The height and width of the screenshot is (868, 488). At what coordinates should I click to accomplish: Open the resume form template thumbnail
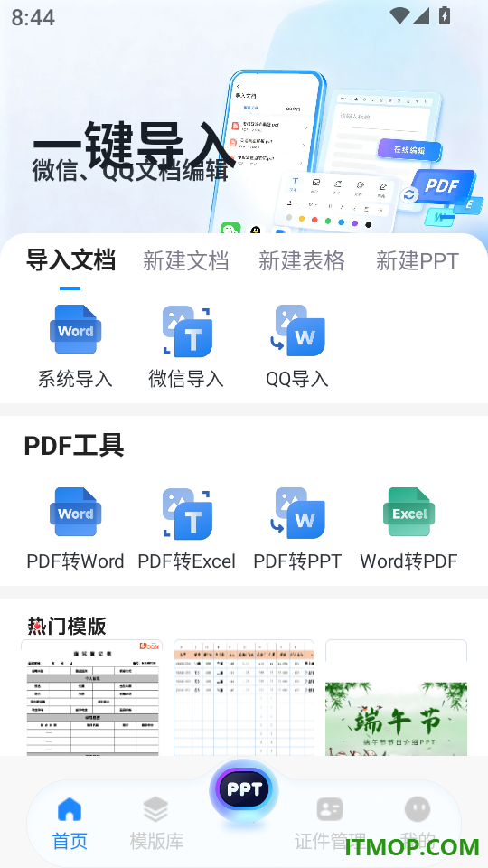(92, 697)
